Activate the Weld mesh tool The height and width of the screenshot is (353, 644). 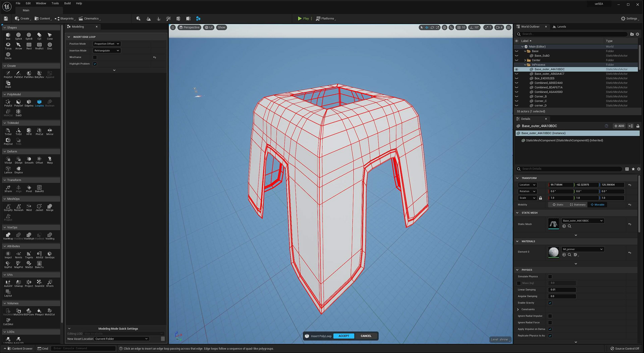click(x=29, y=207)
